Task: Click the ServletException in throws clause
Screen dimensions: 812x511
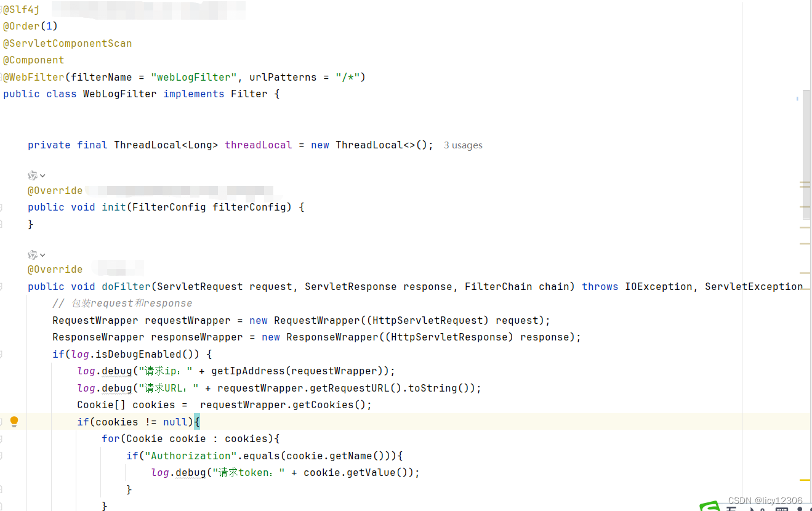Action: coord(754,286)
